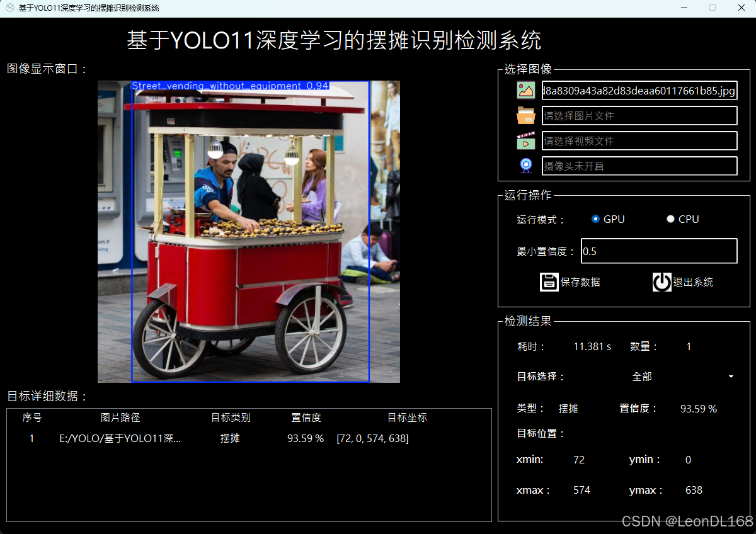Viewport: 756px width, 534px height.
Task: Click the 目标坐标 column header
Action: [x=407, y=418]
